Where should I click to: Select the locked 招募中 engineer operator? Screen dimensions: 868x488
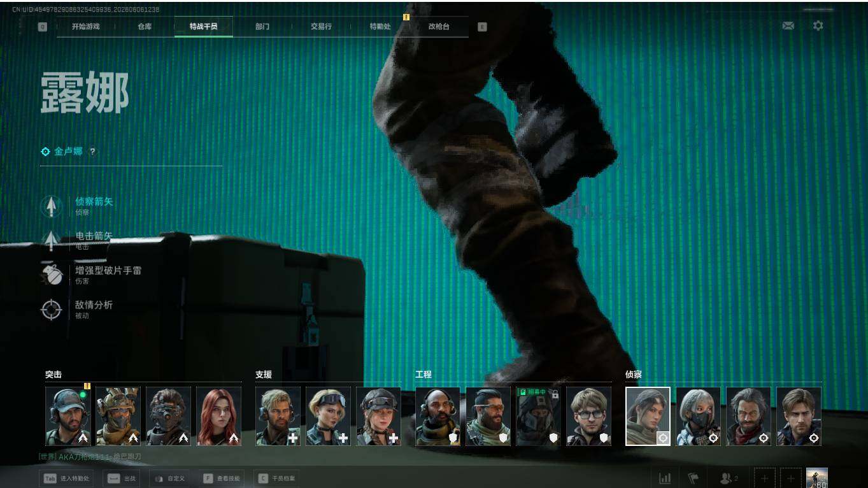(x=539, y=416)
